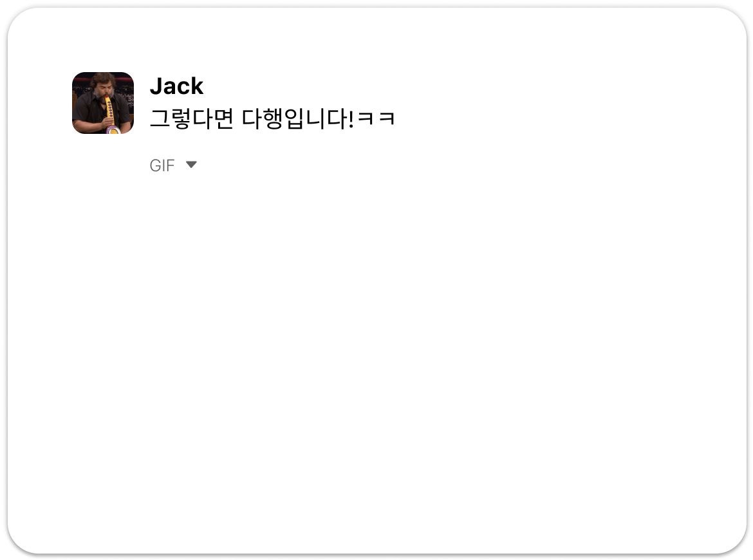Viewport: 753px width, 560px height.
Task: Tap the ㅋㅋ at the message end
Action: 376,118
